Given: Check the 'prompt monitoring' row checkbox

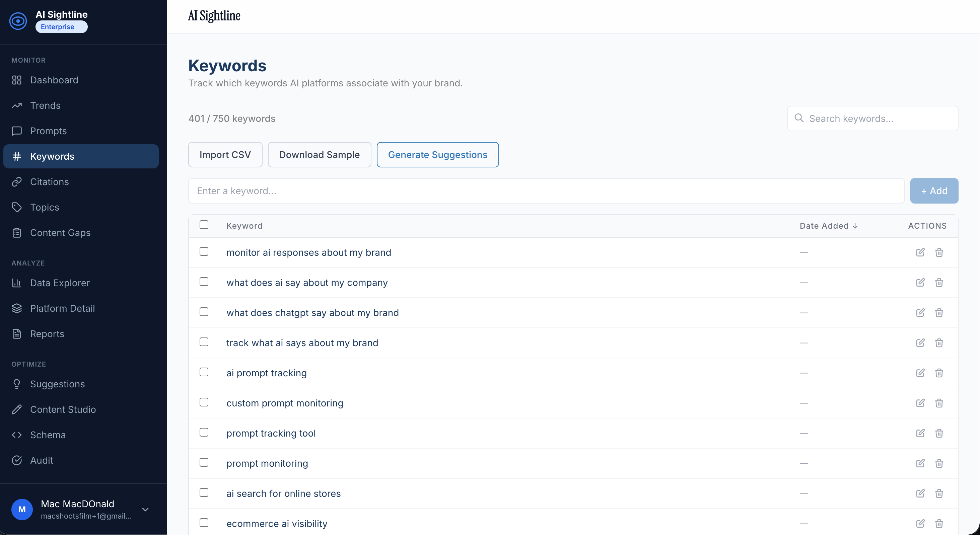Looking at the screenshot, I should [x=204, y=463].
